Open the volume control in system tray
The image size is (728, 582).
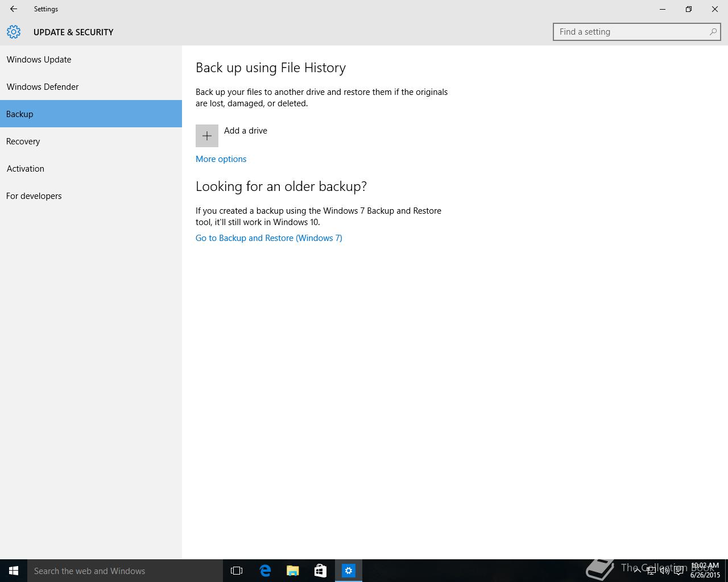click(664, 571)
